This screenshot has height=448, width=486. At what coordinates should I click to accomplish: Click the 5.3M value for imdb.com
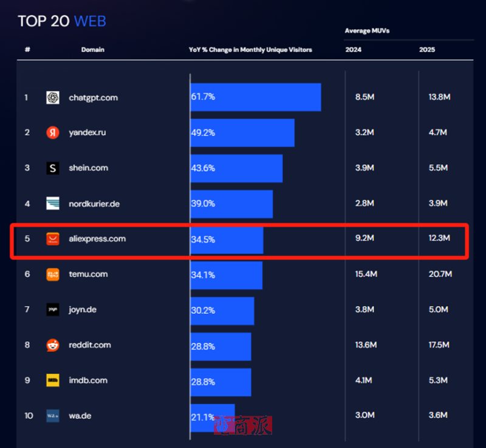[438, 380]
